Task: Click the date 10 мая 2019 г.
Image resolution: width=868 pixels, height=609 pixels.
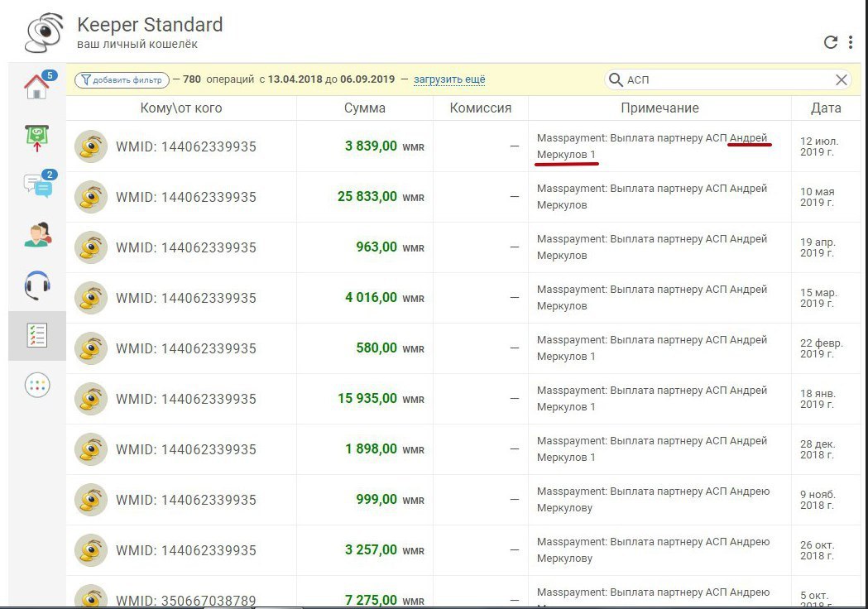Action: click(817, 197)
